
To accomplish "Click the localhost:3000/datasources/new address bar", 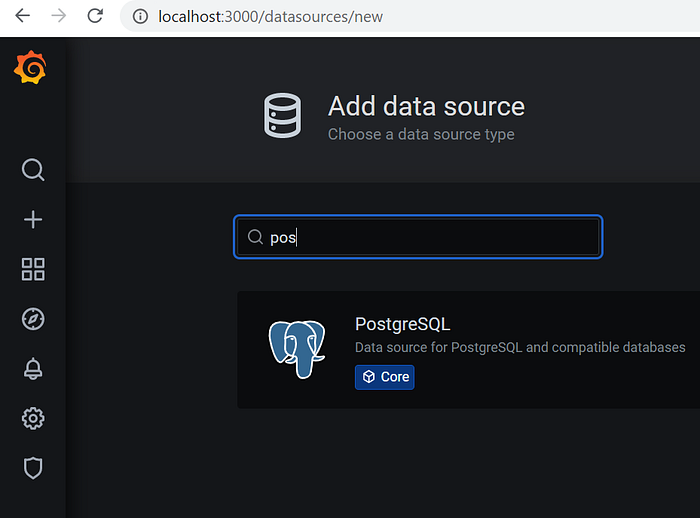I will point(410,17).
